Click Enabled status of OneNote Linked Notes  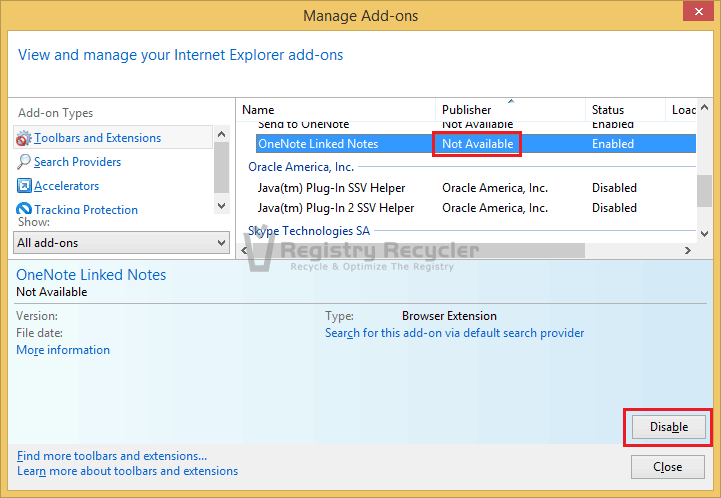pyautogui.click(x=613, y=144)
